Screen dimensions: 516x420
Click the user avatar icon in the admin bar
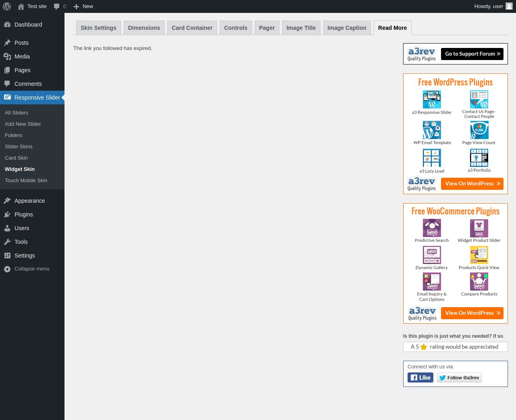(x=509, y=6)
